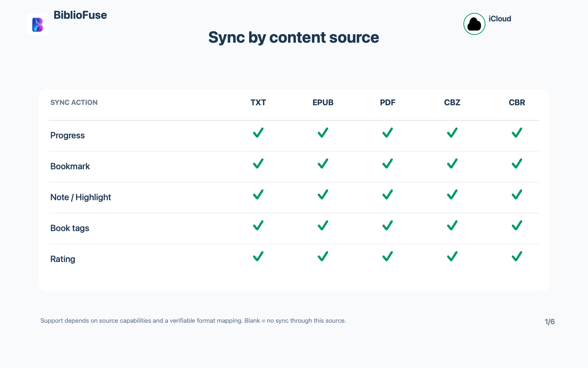Screen dimensions: 588x368
Task: Click the Note / Highlight row label
Action: pos(80,197)
